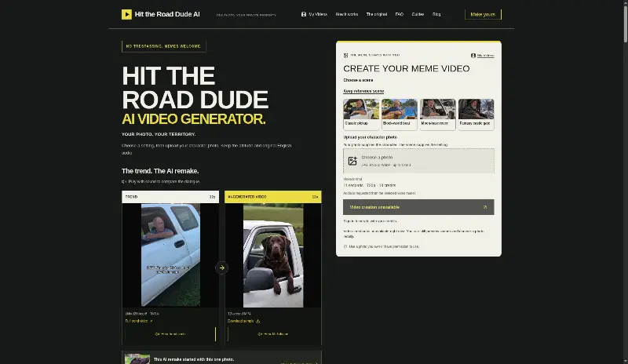628x364 pixels.
Task: Click the icon beside 'The meme starts with you'
Action: coord(345,55)
